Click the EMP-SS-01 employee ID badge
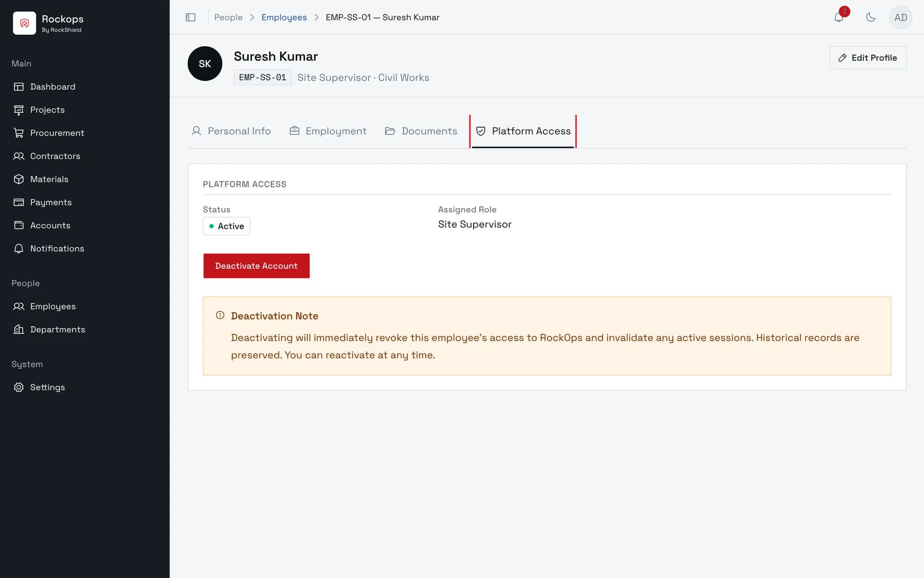This screenshot has width=924, height=578. tap(263, 78)
